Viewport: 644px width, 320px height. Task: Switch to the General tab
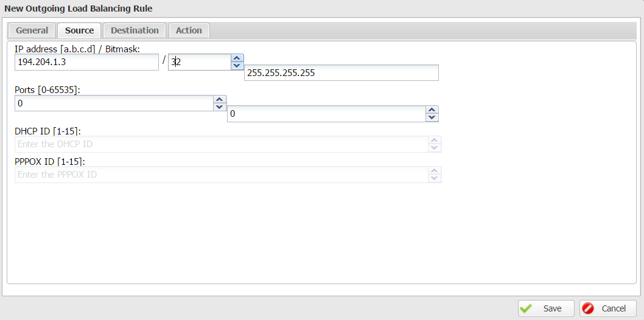point(32,30)
